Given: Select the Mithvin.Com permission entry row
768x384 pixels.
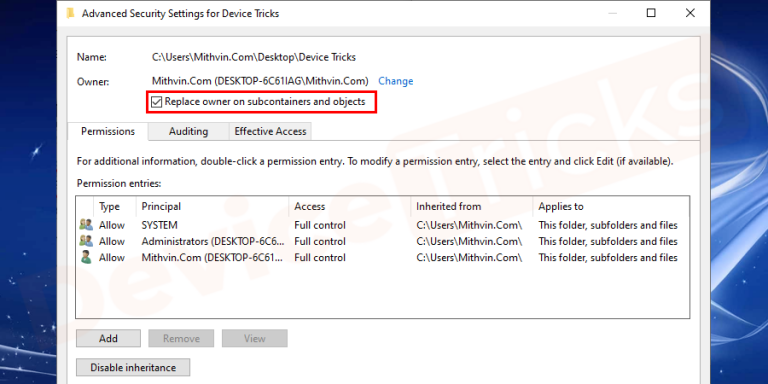Looking at the screenshot, I should coord(382,258).
